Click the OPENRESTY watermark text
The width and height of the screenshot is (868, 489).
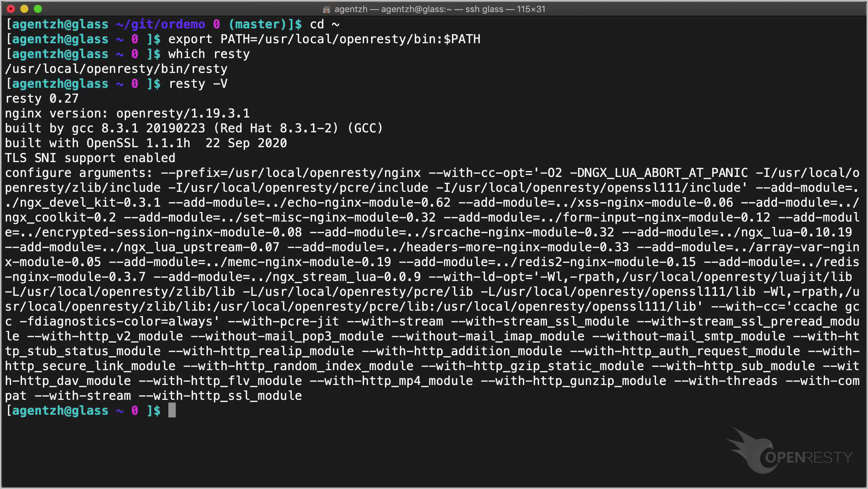tap(809, 458)
